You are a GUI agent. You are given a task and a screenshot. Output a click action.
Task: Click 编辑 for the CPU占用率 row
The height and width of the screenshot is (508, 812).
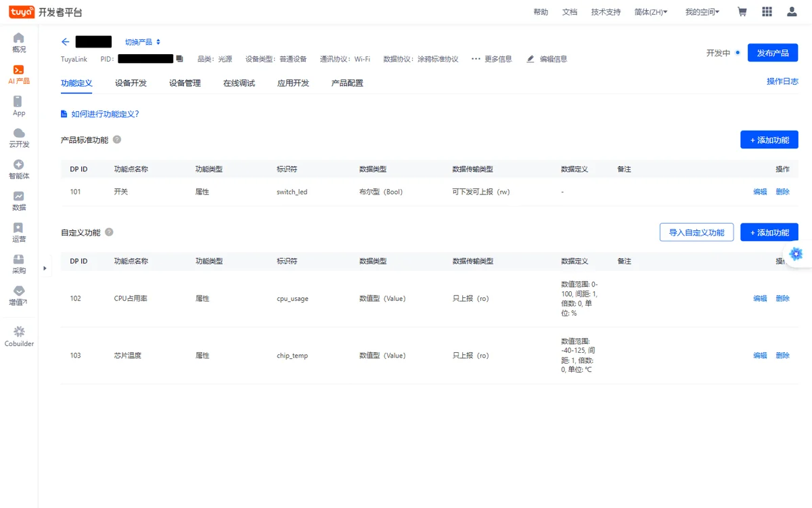click(760, 298)
